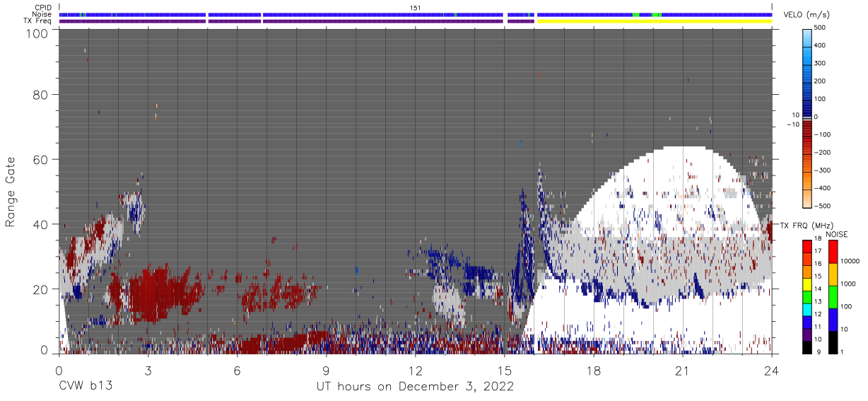
Task: Click the pale orange bottom of velocity colorbar
Action: click(x=808, y=198)
